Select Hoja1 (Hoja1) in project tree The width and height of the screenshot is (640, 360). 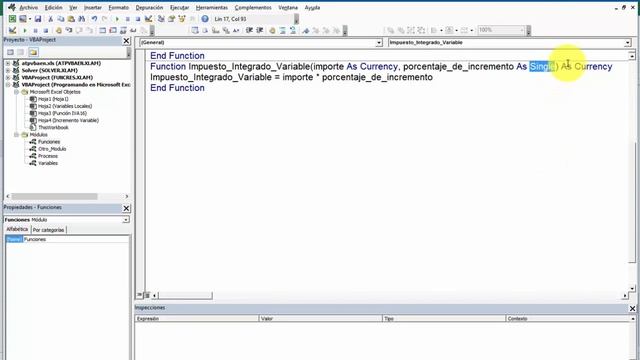[53, 99]
